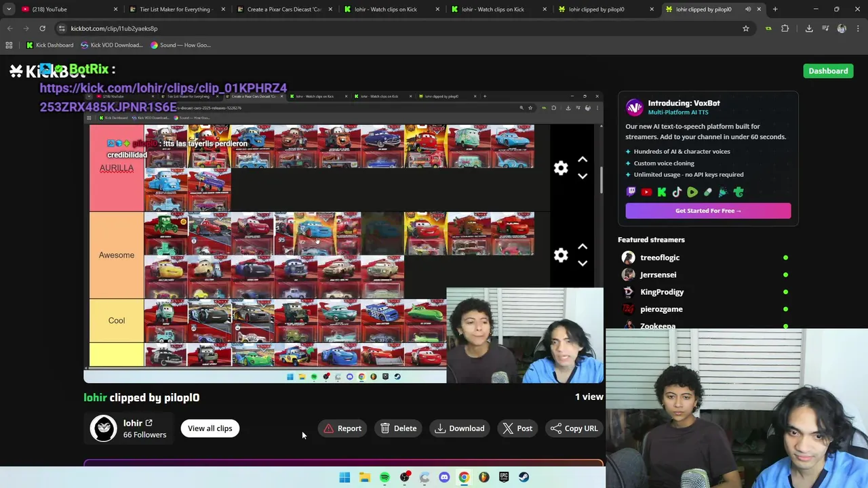Move the Awesome tier row up arrow

click(583, 247)
